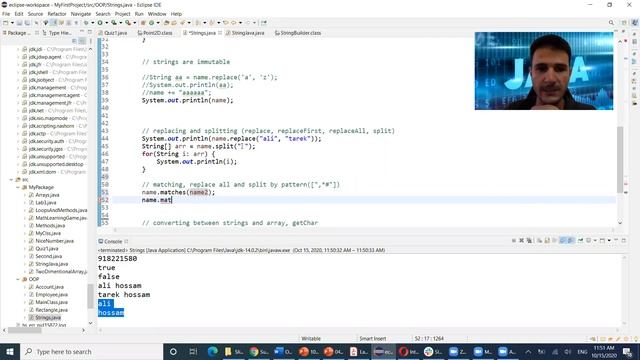The image size is (640, 360).
Task: Open Microsoft Edge from the taskbar
Action: tap(213, 351)
